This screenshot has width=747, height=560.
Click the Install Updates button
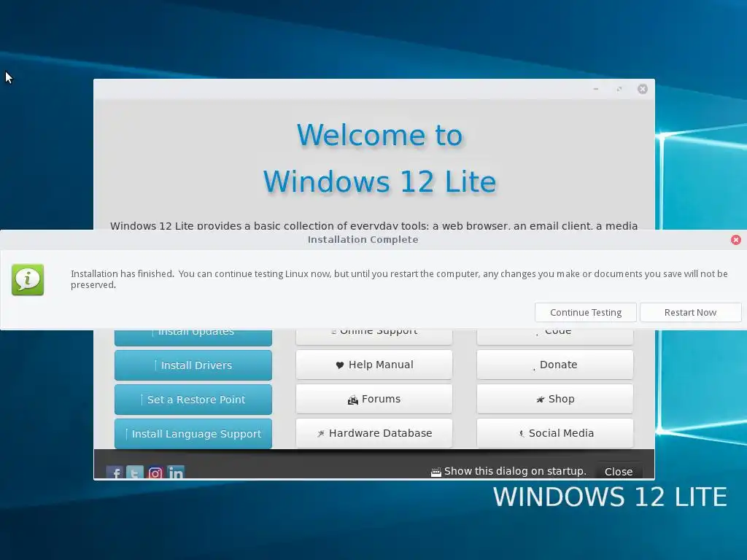[193, 337]
